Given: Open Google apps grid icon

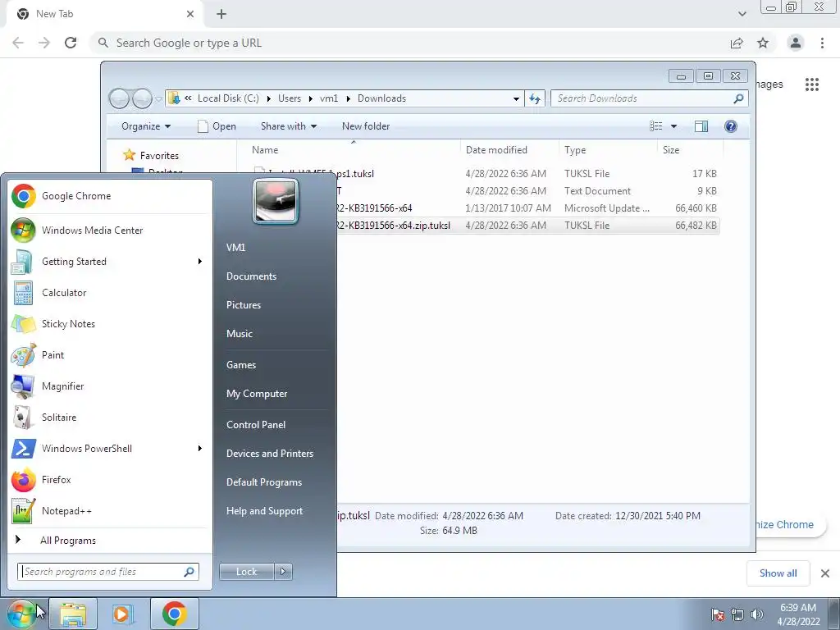Looking at the screenshot, I should tap(812, 84).
